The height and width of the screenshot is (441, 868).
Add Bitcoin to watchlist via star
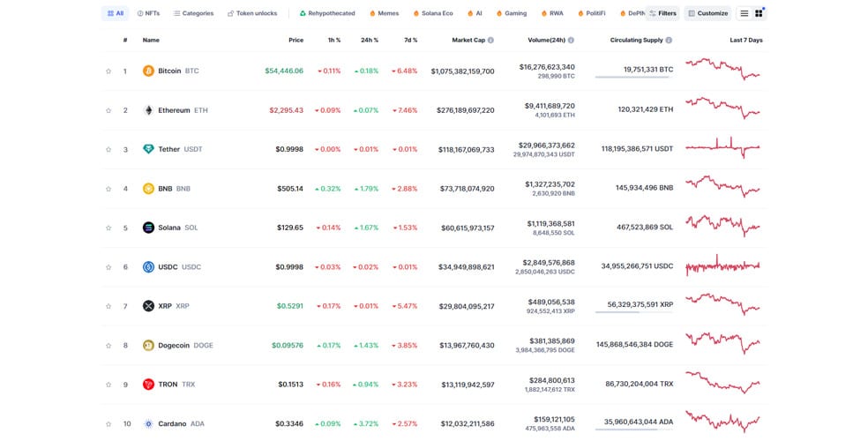[108, 71]
